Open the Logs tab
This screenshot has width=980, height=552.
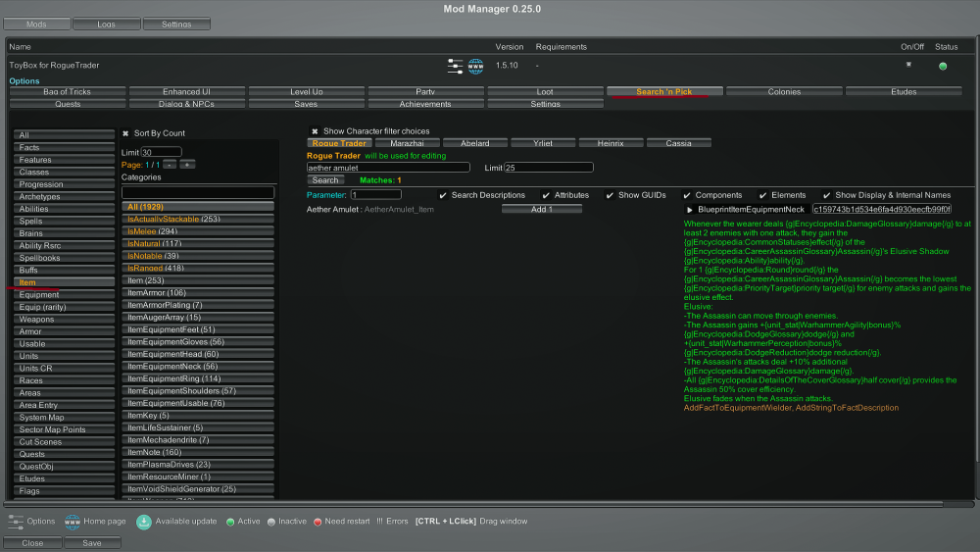(106, 24)
